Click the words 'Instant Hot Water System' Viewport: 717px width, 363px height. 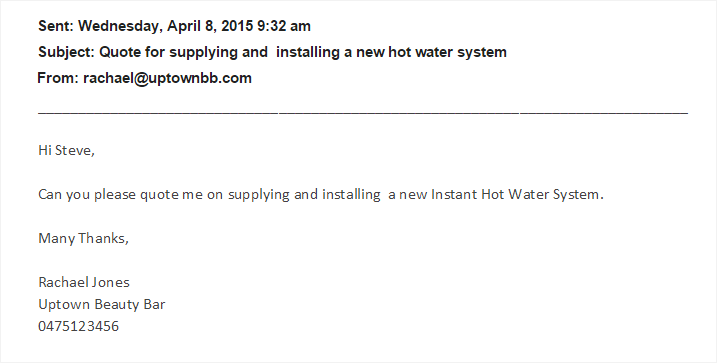(x=515, y=195)
